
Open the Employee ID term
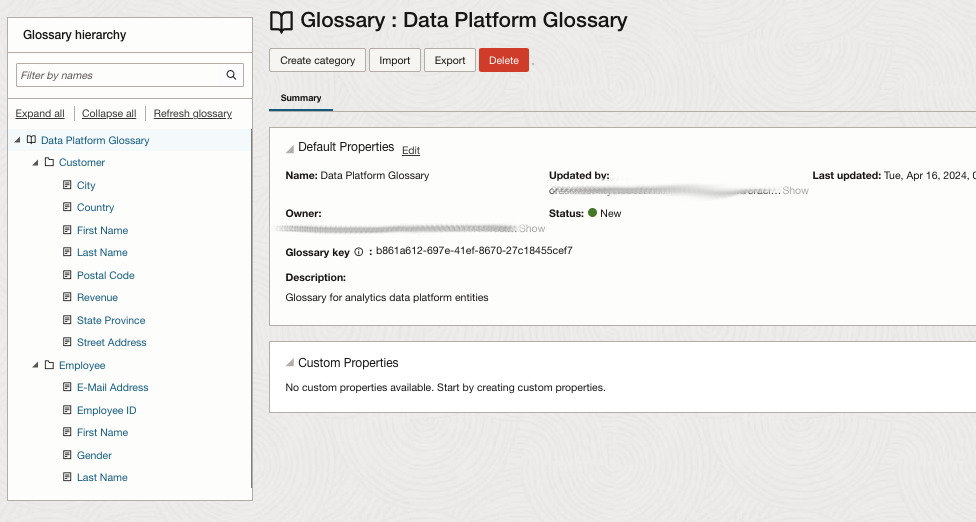[x=106, y=410]
